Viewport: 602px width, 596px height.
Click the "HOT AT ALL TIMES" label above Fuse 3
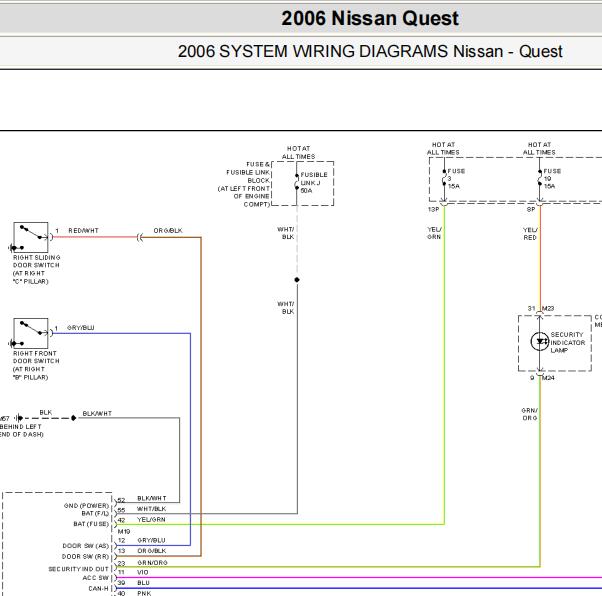coord(443,149)
